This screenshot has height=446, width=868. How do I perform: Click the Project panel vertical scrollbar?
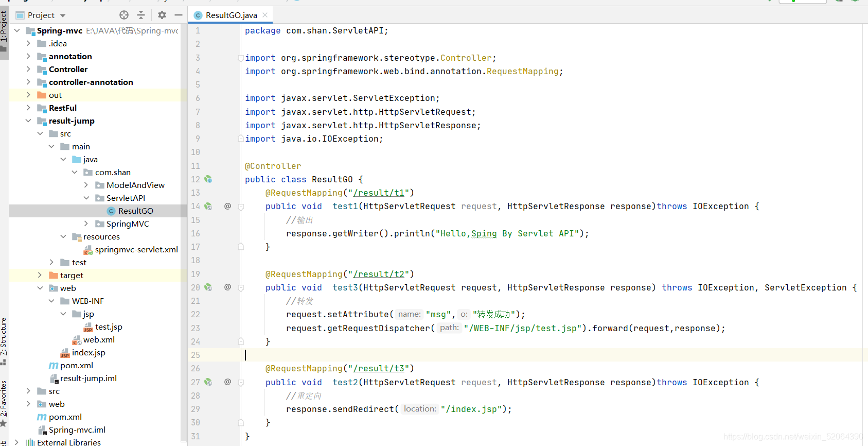(183, 232)
